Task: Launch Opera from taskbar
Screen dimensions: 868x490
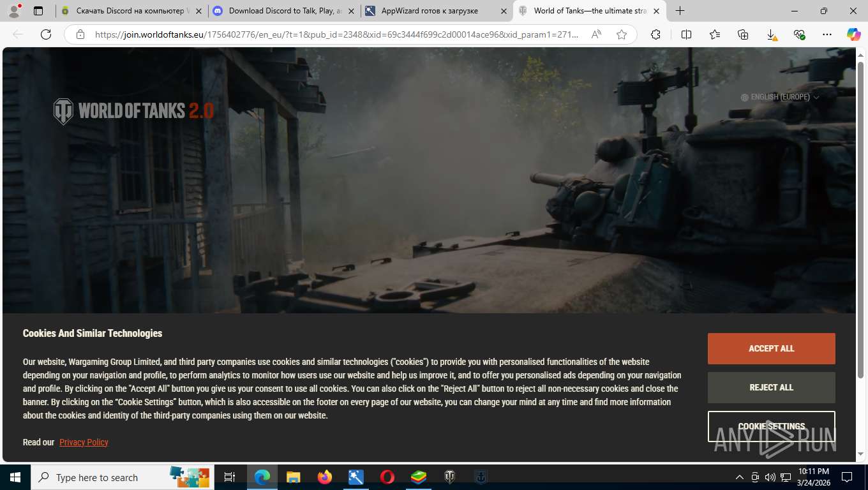Action: [387, 477]
